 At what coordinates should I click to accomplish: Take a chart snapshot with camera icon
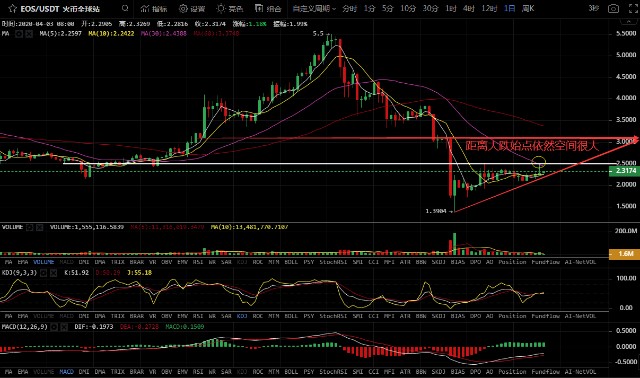pos(613,9)
